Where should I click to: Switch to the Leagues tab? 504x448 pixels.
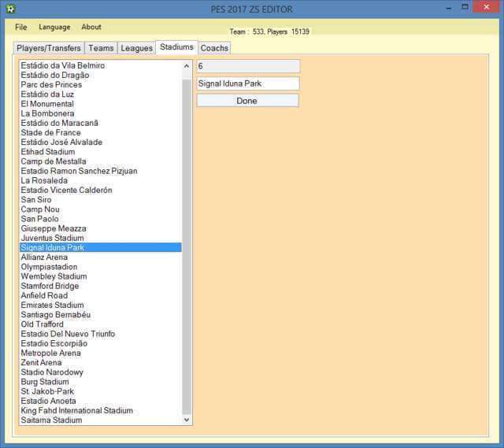(136, 48)
